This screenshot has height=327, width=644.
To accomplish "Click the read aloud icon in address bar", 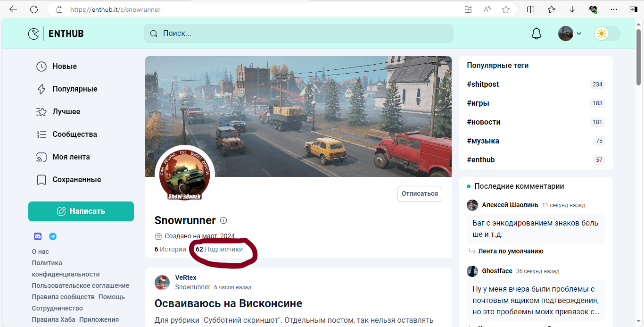I will [x=487, y=9].
